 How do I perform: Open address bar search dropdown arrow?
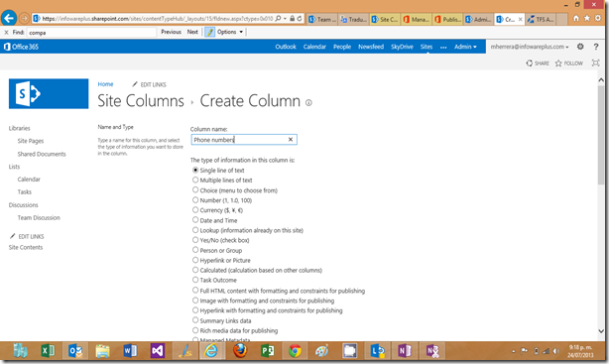[285, 18]
